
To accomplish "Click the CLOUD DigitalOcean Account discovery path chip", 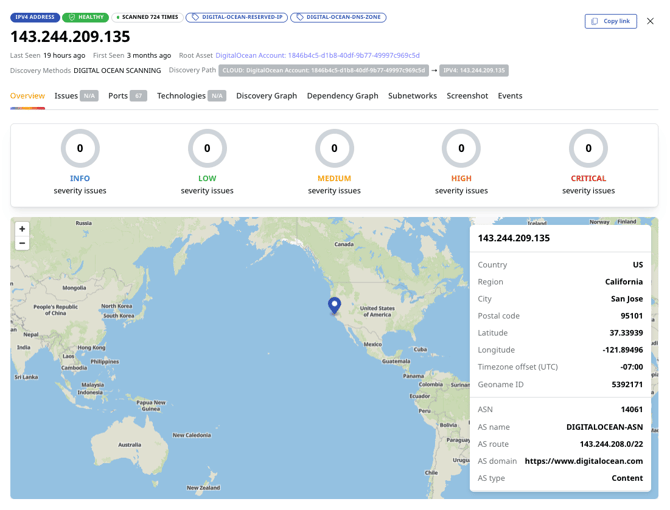I will tap(324, 71).
